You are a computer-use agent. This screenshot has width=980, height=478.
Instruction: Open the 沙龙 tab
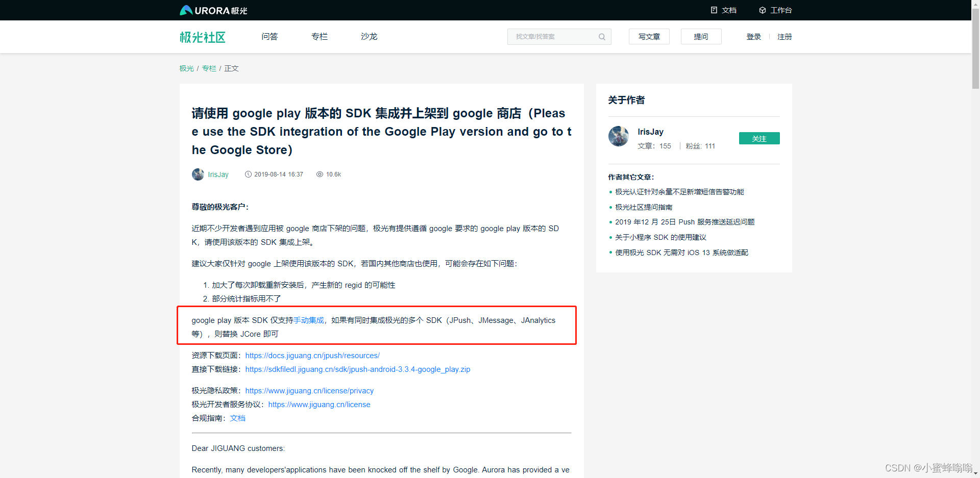click(369, 37)
